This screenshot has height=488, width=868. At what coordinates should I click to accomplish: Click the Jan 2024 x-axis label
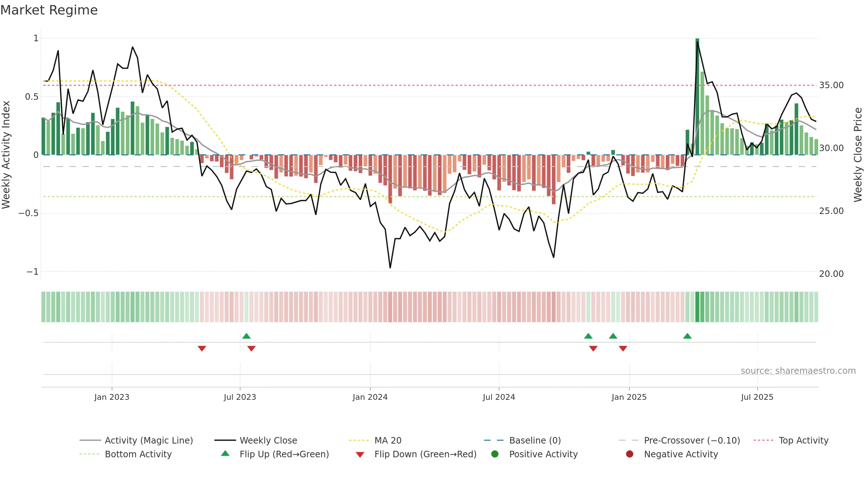tap(370, 397)
